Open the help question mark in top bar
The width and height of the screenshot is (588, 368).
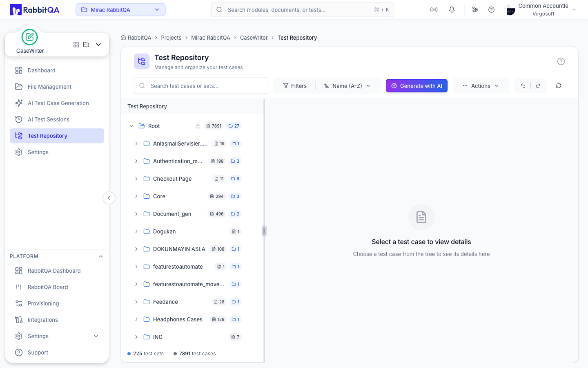[491, 10]
